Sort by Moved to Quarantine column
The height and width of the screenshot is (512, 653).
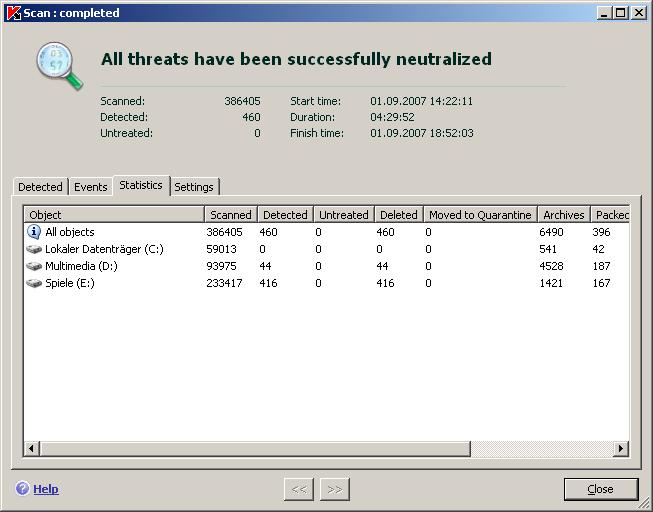480,215
